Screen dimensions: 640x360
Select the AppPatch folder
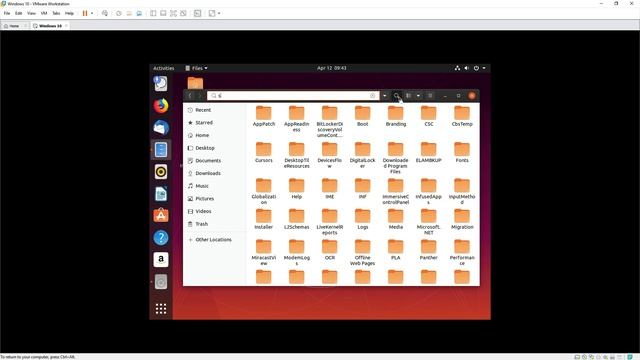[x=264, y=116]
